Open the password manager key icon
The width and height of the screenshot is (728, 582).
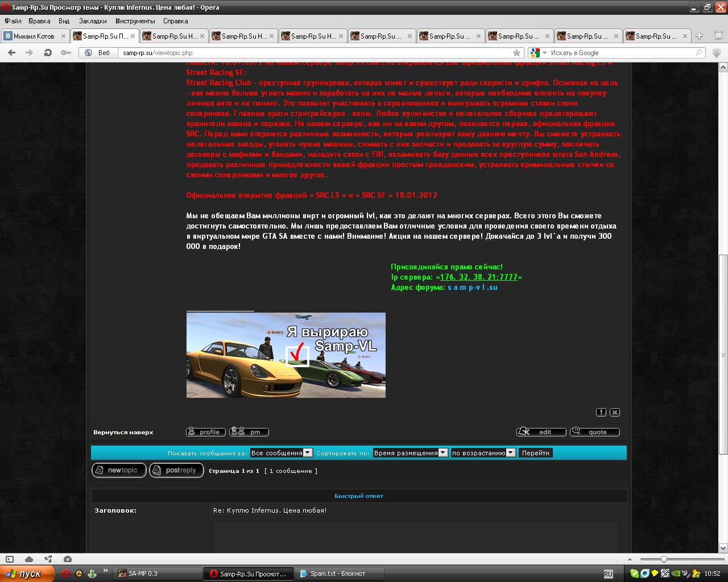(x=66, y=53)
